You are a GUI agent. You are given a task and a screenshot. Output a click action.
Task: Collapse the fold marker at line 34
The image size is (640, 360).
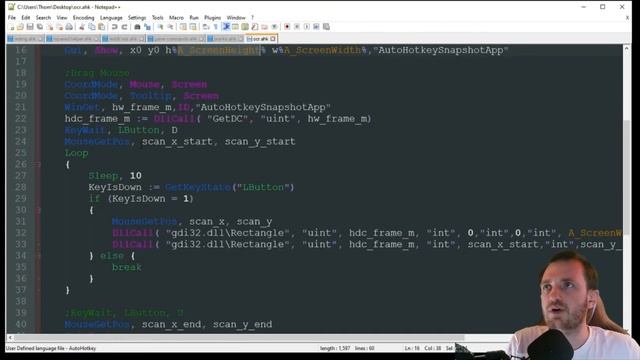pos(39,256)
